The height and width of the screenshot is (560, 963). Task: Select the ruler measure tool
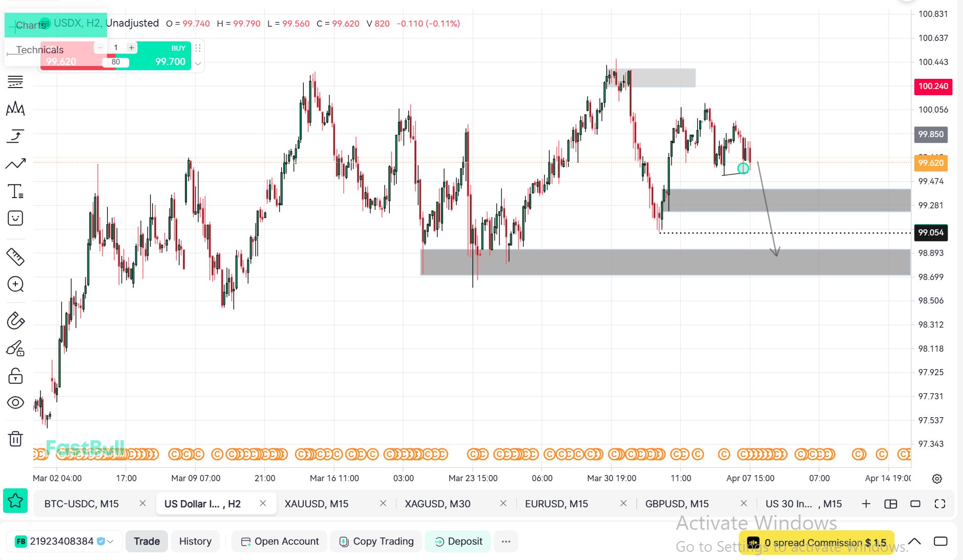[15, 256]
